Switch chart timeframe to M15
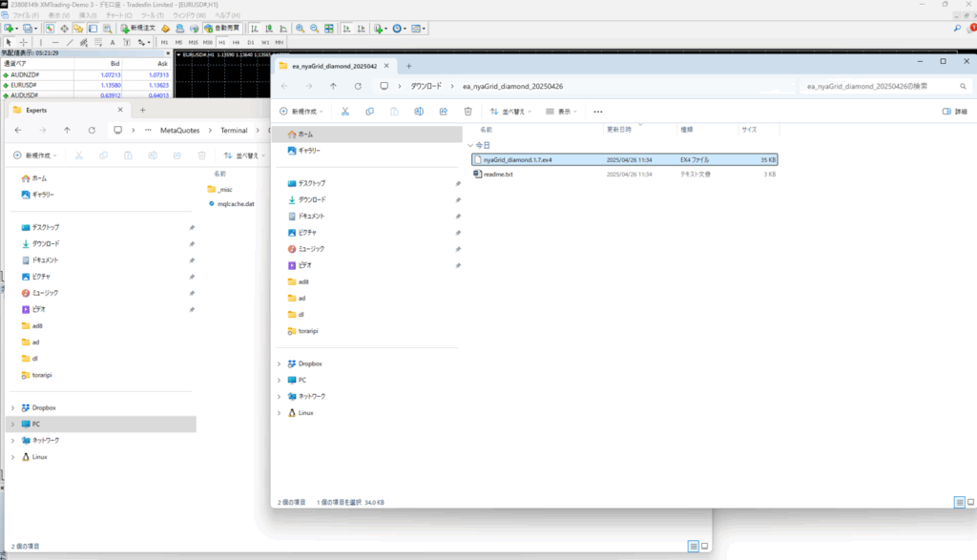 (x=193, y=42)
